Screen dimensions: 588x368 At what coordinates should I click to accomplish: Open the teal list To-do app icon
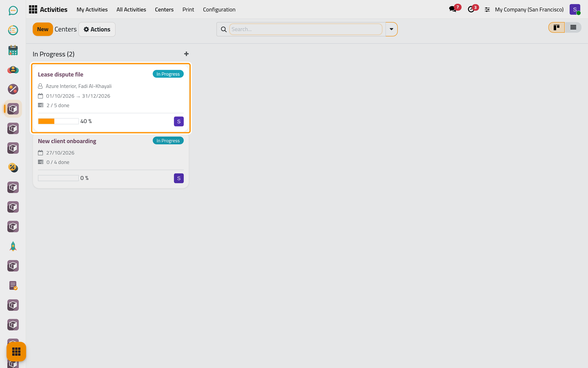point(13,30)
